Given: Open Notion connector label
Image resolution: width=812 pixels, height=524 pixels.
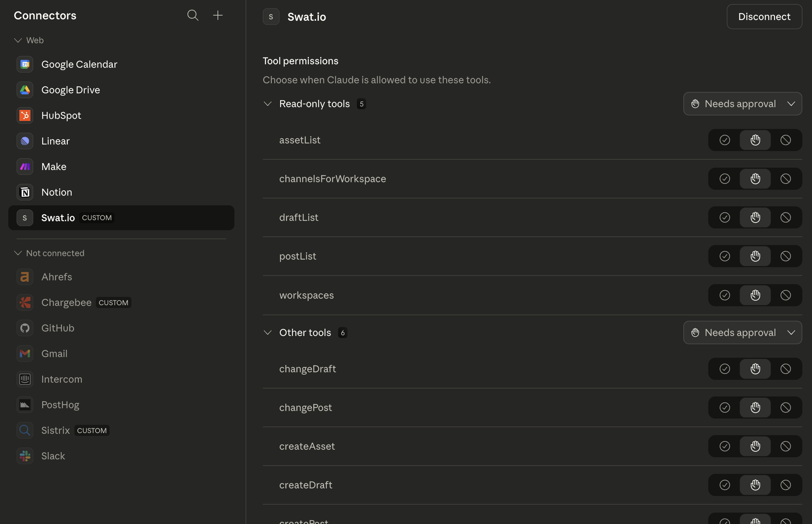Looking at the screenshot, I should click(x=57, y=192).
